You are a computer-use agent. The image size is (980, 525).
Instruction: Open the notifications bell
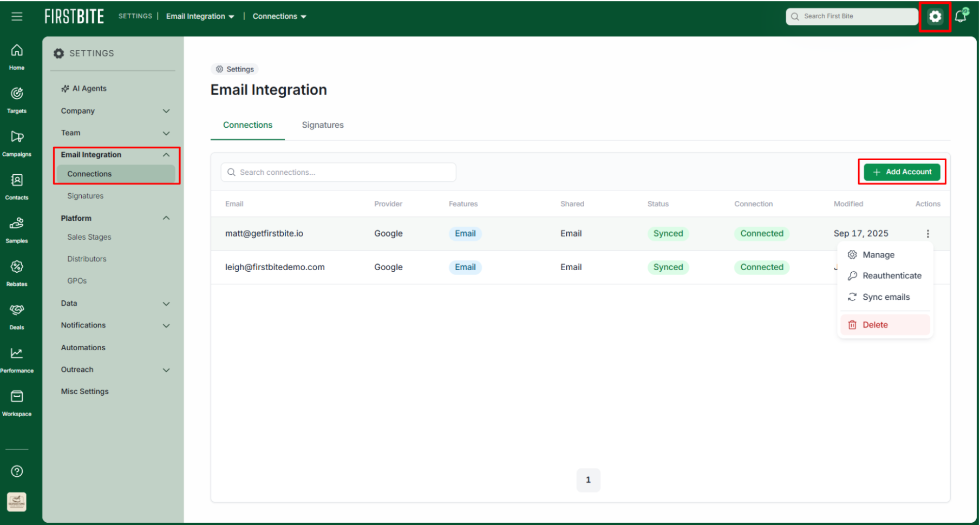[961, 16]
